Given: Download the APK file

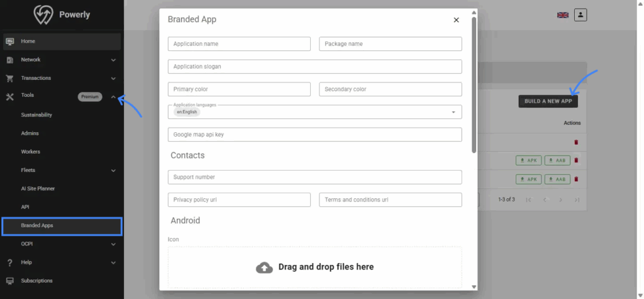Looking at the screenshot, I should click(529, 161).
